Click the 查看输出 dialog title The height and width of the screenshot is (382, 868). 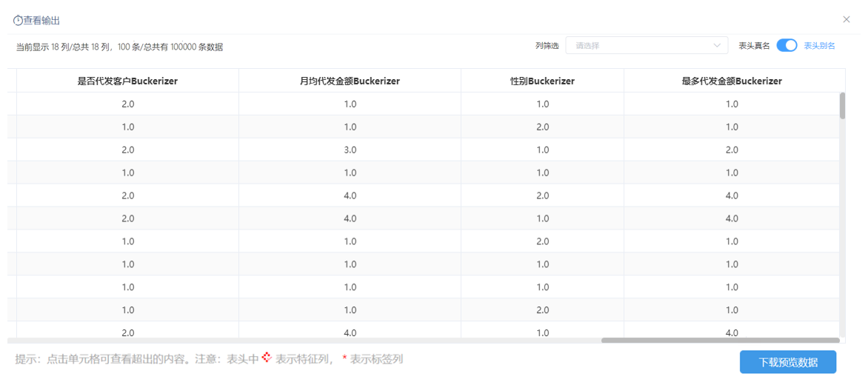(x=41, y=21)
